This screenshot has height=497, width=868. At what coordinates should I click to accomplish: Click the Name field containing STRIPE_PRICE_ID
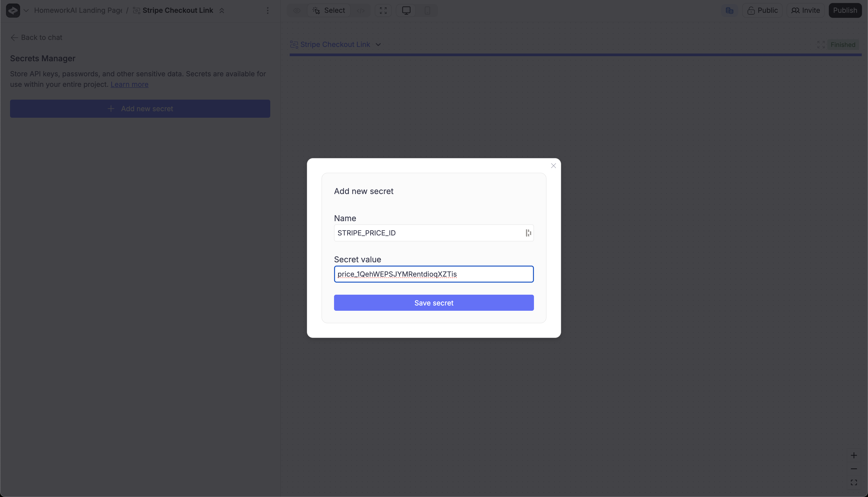click(427, 233)
